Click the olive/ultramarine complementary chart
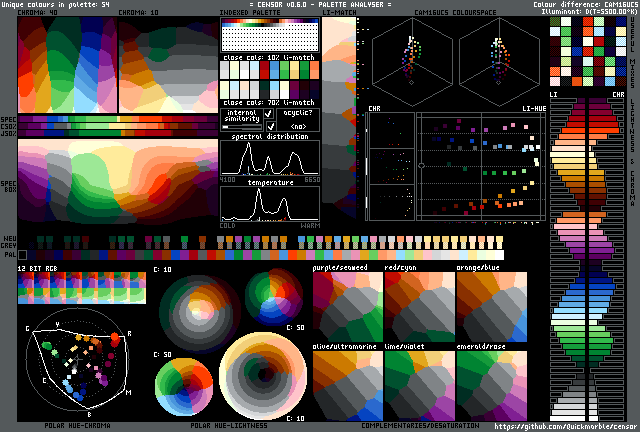The height and width of the screenshot is (432, 640). click(347, 385)
